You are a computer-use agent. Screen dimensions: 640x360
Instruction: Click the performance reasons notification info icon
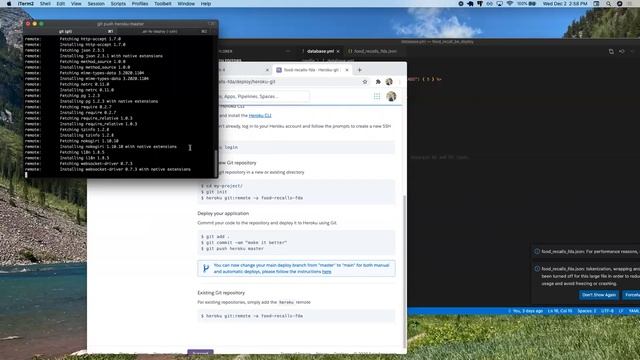pyautogui.click(x=537, y=251)
